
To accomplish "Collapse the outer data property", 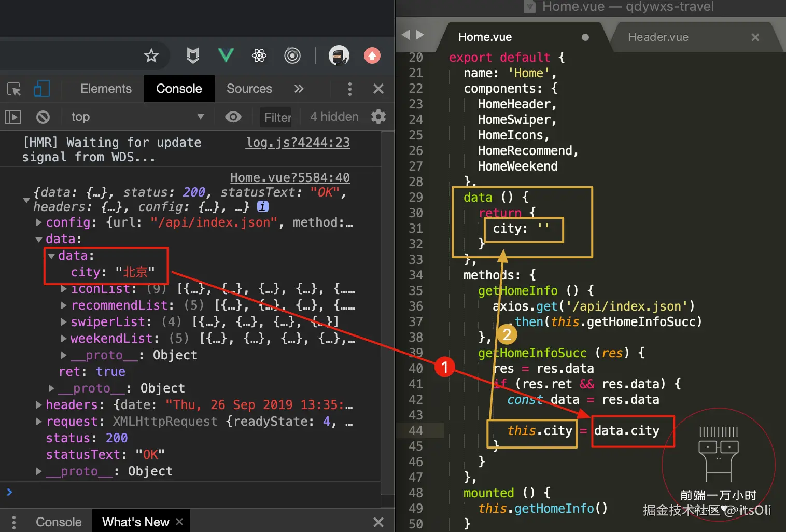I will 39,239.
